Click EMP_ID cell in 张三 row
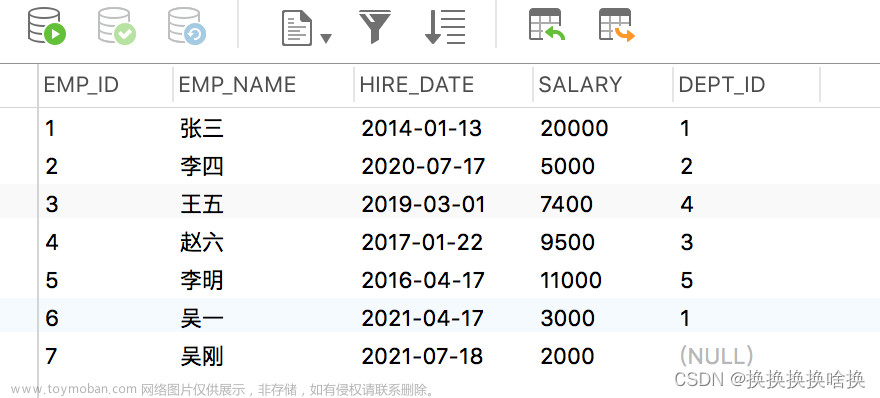The height and width of the screenshot is (398, 880). click(50, 129)
